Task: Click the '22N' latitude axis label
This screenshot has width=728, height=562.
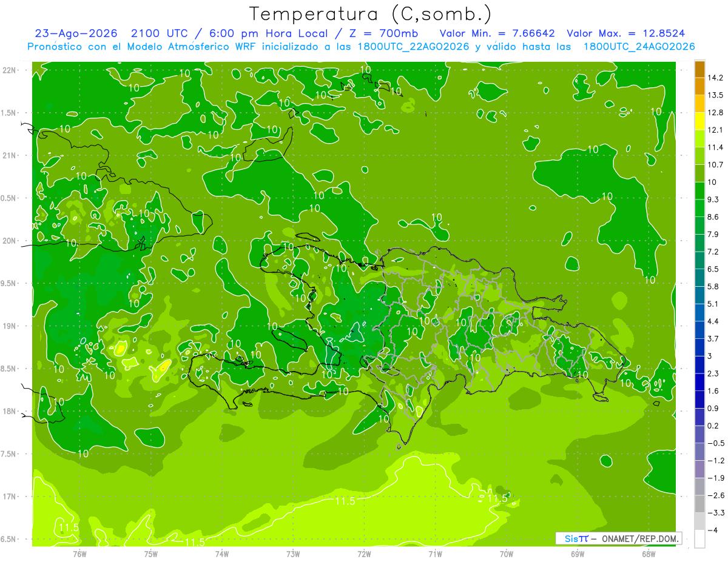Action: (10, 70)
